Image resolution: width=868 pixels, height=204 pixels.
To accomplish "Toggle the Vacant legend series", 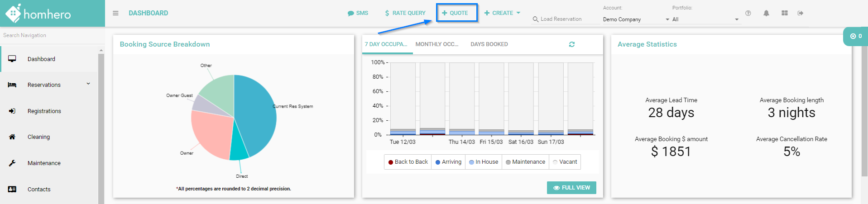I will 565,162.
